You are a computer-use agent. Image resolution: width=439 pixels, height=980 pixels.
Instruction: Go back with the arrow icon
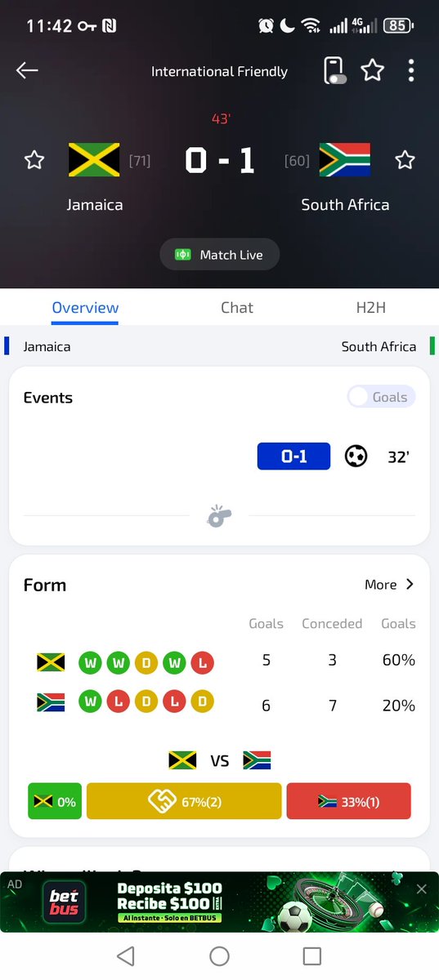tap(27, 71)
